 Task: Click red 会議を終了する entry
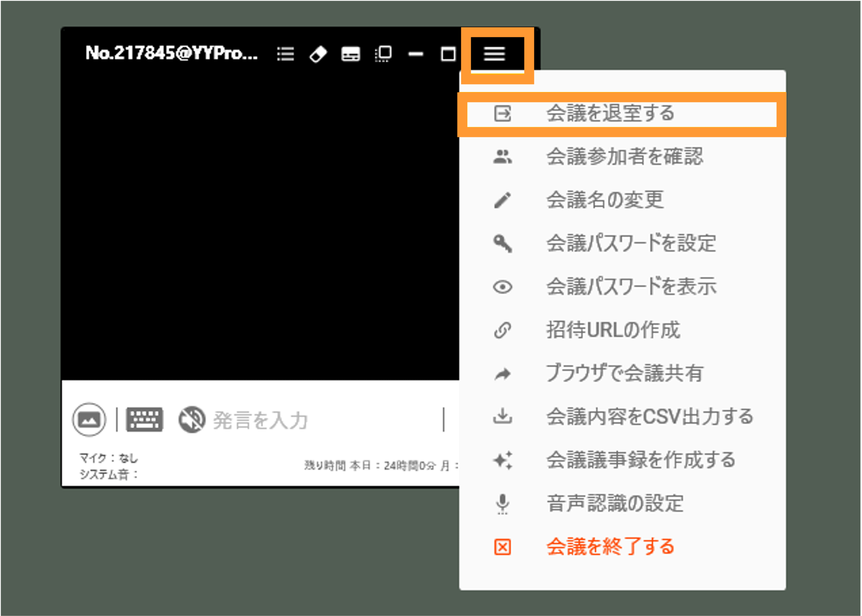point(622,547)
